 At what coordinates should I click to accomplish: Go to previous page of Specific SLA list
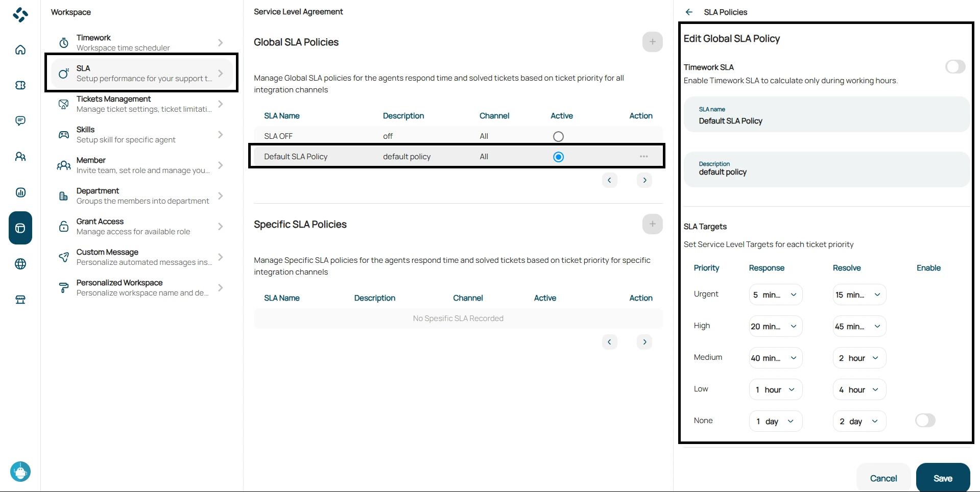609,342
